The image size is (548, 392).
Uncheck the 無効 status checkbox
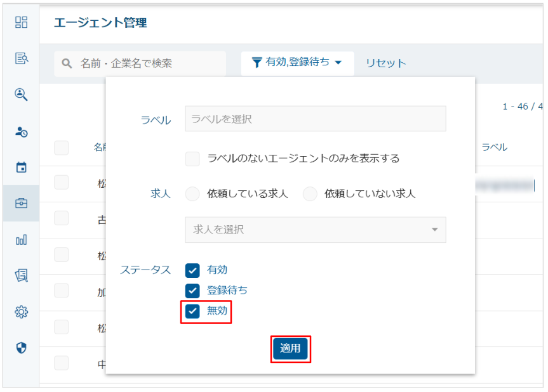click(x=192, y=311)
